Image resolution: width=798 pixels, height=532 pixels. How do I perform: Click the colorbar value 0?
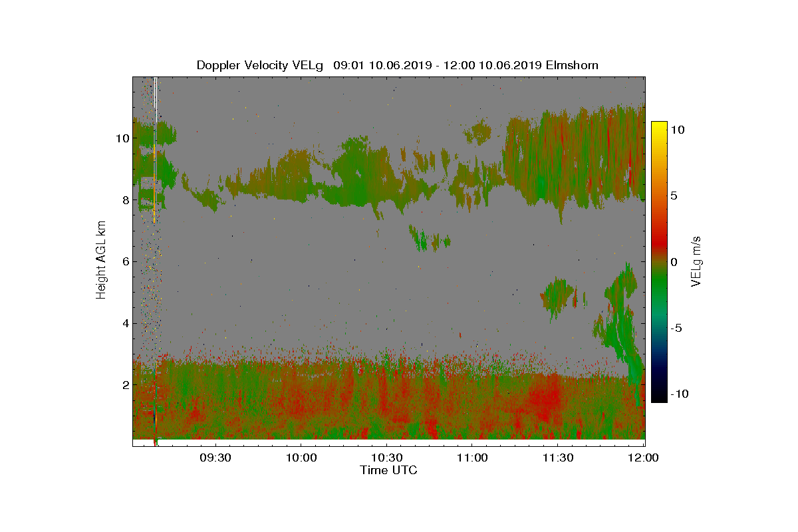tap(674, 262)
